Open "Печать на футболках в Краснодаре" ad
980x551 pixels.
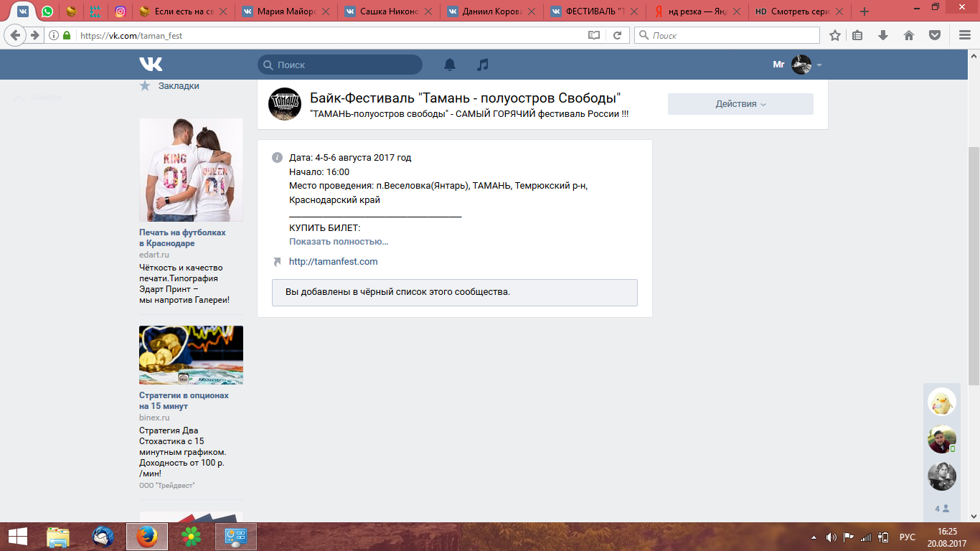pyautogui.click(x=182, y=237)
